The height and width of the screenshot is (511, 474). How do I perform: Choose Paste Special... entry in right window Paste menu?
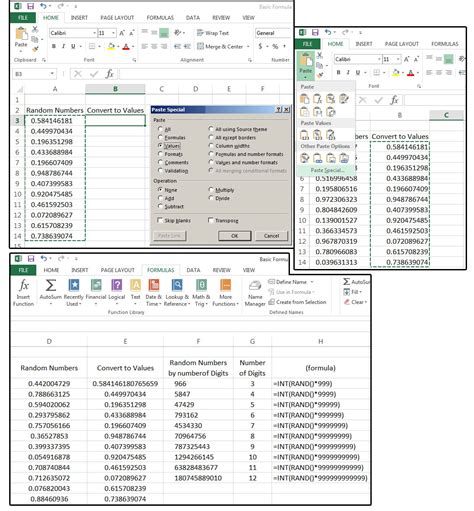pos(326,170)
